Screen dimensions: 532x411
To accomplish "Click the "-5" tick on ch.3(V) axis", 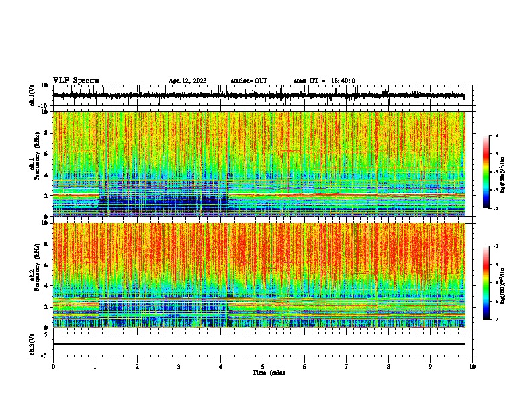I will pyautogui.click(x=46, y=355).
